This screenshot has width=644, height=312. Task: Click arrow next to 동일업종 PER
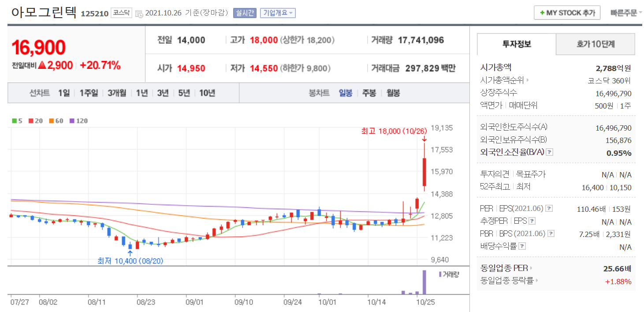(531, 268)
